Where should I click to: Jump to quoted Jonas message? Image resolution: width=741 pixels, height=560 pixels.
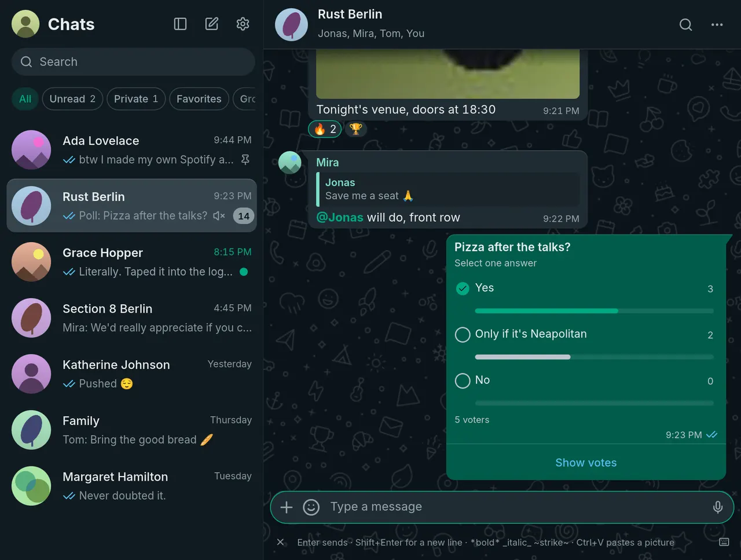click(448, 189)
